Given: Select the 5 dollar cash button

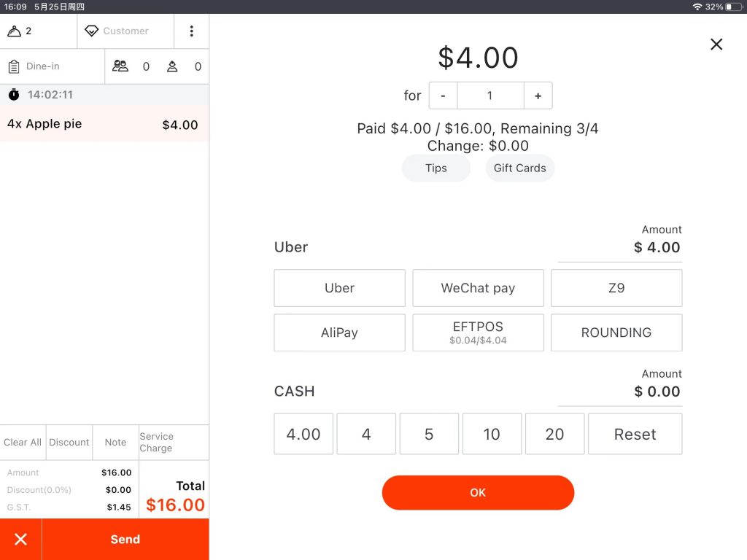Looking at the screenshot, I should pos(429,434).
